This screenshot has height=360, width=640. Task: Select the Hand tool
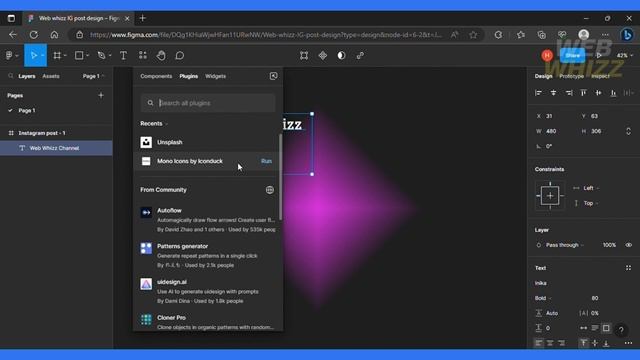coord(161,56)
